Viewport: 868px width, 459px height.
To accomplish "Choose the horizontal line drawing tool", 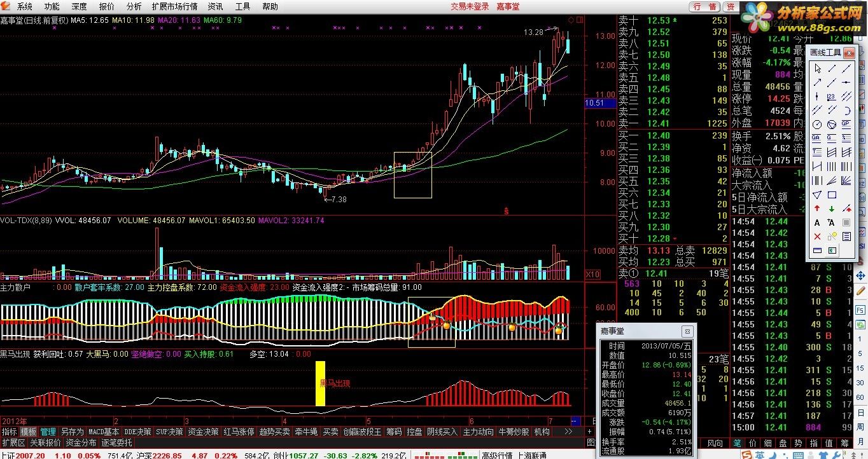I will [x=846, y=82].
